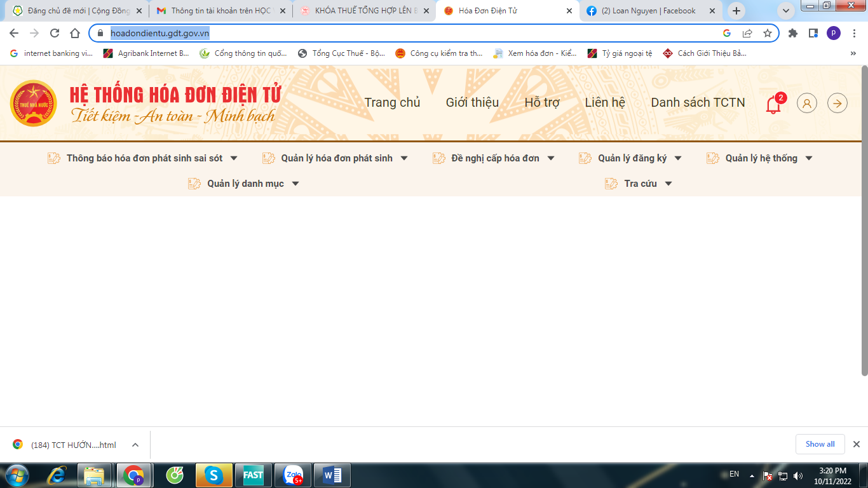This screenshot has height=488, width=868.
Task: Switch to the Gmail Thông tin tài khoản tab
Action: pos(220,11)
